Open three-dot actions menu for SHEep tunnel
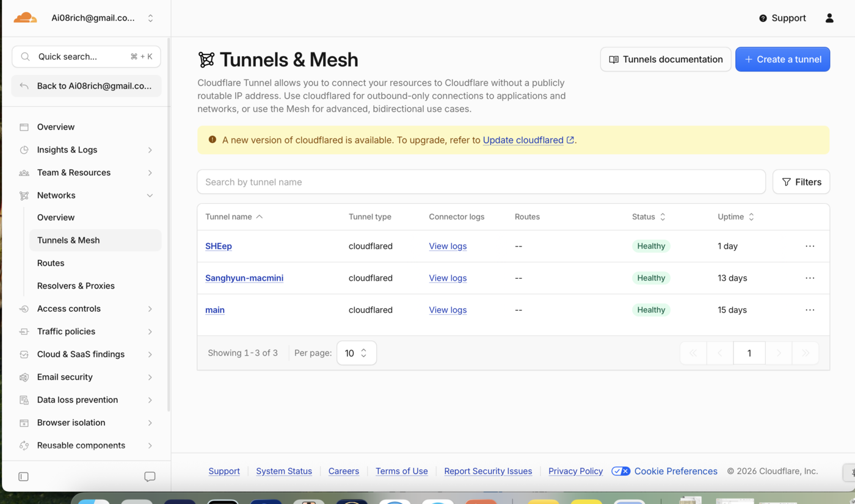The width and height of the screenshot is (855, 504). (x=810, y=246)
